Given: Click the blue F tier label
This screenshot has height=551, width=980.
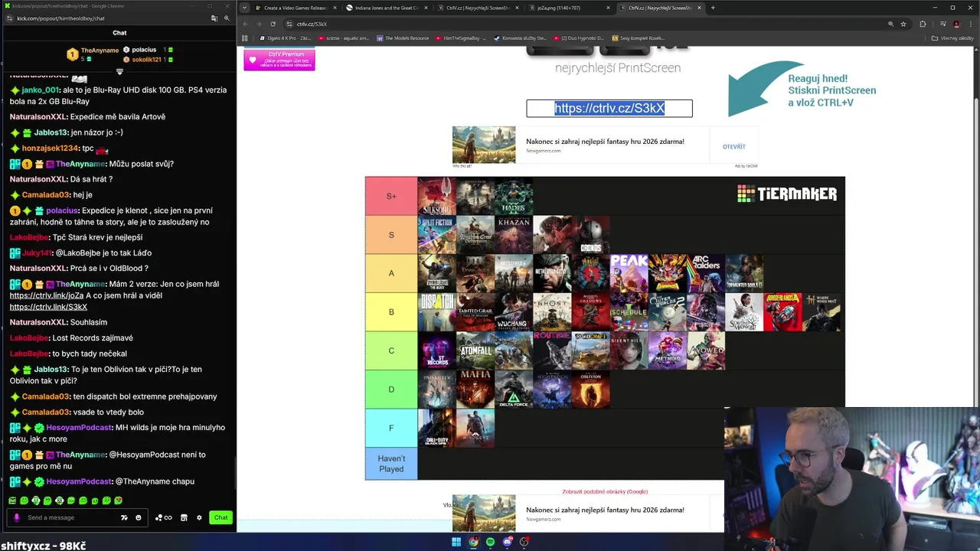Looking at the screenshot, I should [x=391, y=428].
